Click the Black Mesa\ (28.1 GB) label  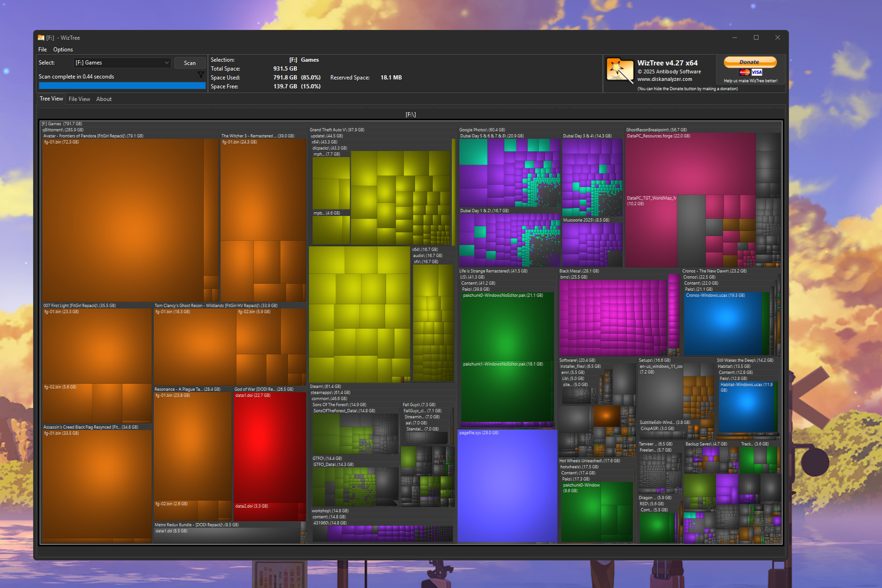[x=579, y=271]
